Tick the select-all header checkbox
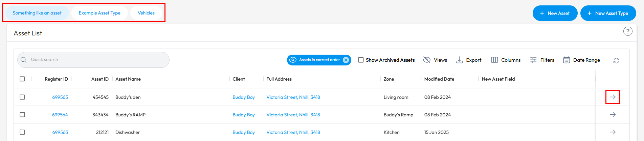The height and width of the screenshot is (141, 644). point(22,79)
